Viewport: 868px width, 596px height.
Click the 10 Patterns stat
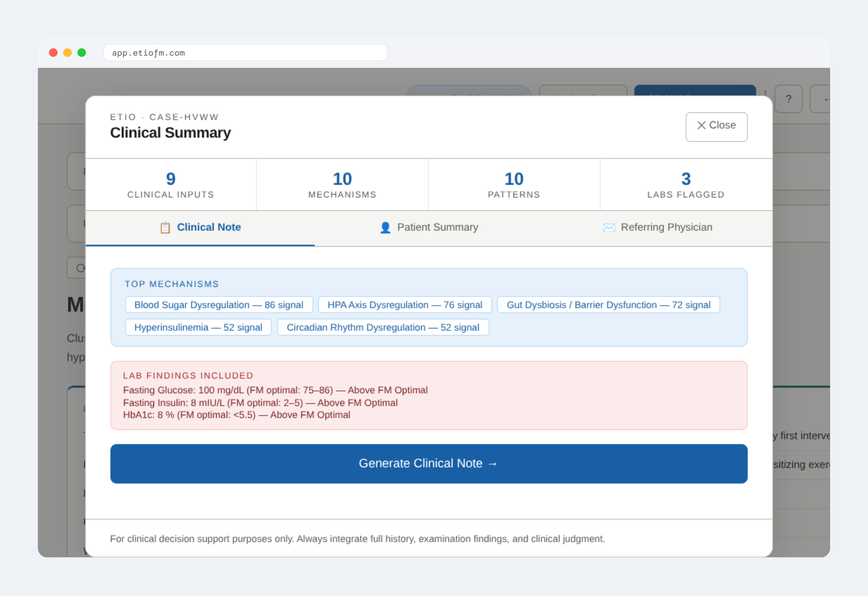coord(514,185)
